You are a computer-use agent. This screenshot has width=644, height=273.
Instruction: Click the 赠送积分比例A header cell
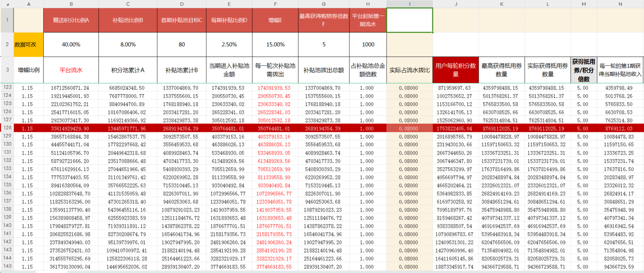click(71, 20)
